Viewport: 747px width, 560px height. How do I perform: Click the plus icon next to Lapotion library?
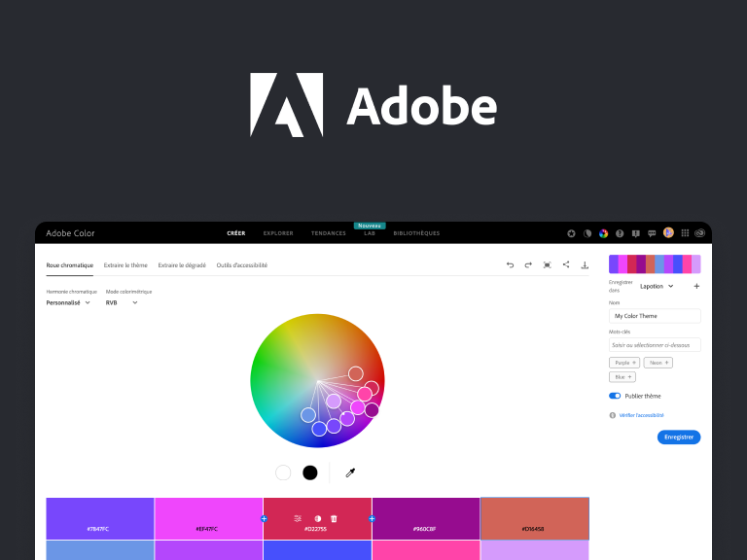pyautogui.click(x=696, y=286)
